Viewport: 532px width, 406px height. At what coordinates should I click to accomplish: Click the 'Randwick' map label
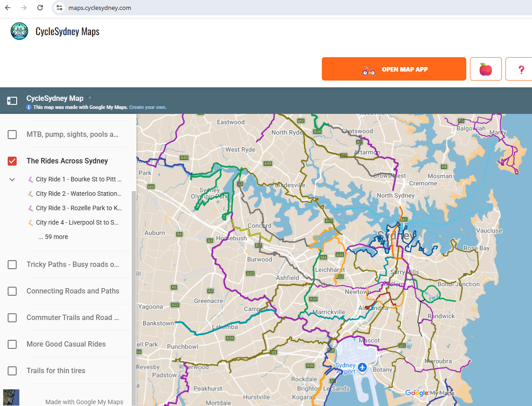441,316
